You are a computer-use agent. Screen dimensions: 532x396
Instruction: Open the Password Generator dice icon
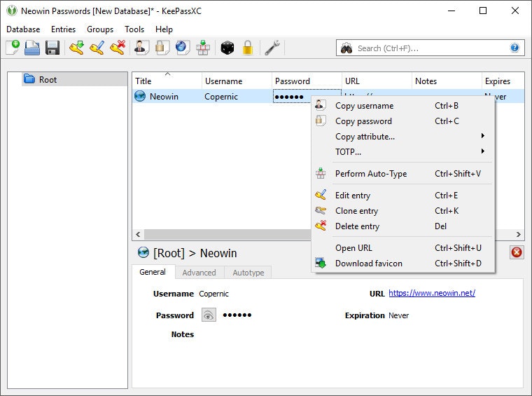pos(227,48)
